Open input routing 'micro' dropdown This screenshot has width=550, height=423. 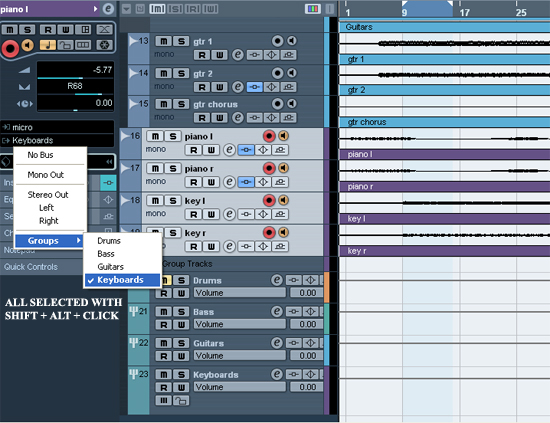click(58, 127)
